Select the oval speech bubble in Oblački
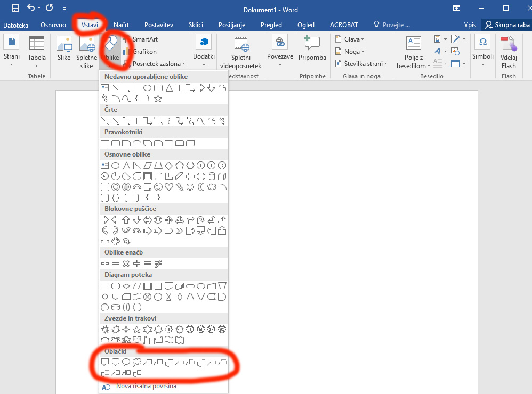 pyautogui.click(x=126, y=362)
